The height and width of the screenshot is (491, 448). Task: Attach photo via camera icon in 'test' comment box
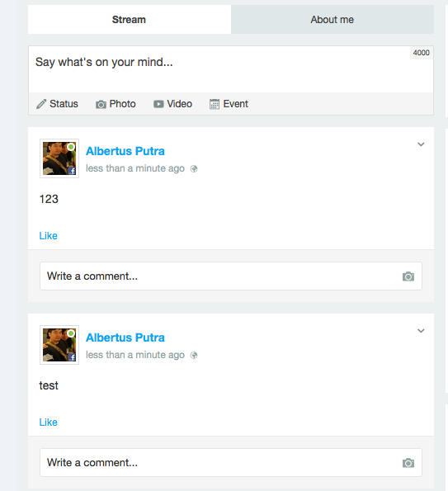pos(408,463)
